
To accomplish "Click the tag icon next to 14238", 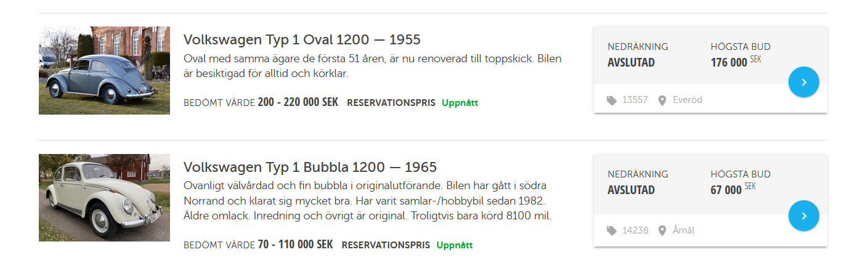I will [612, 230].
